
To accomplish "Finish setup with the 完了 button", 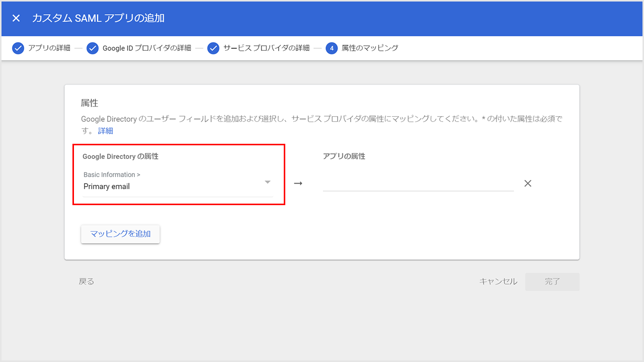I will [x=552, y=282].
